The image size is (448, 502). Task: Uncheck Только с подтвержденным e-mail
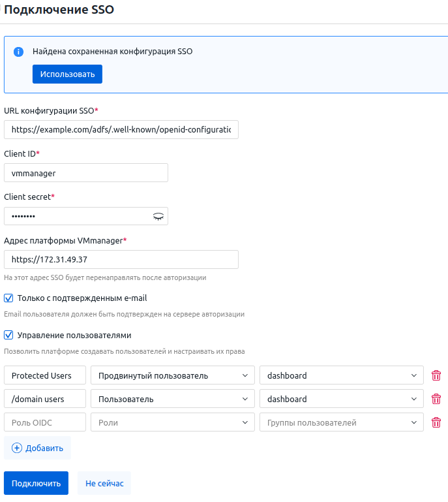tap(9, 298)
